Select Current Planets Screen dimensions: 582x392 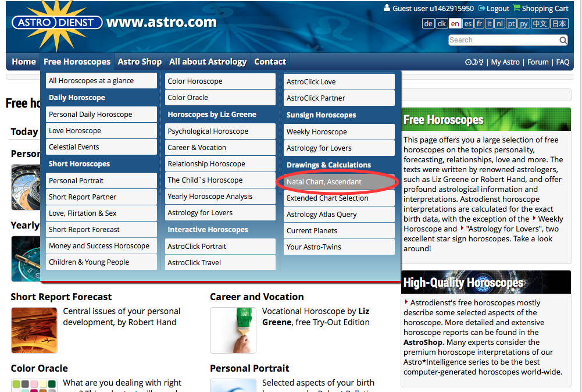point(339,230)
